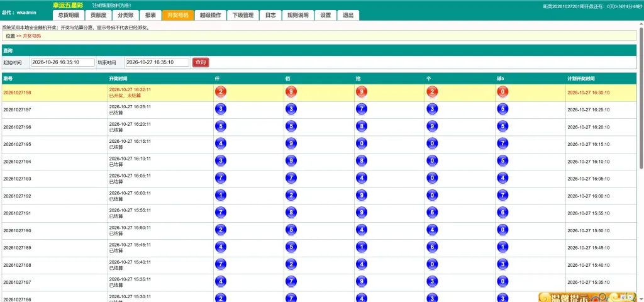Click the 幸运五星彩 title
This screenshot has width=644, height=302.
[x=68, y=5]
